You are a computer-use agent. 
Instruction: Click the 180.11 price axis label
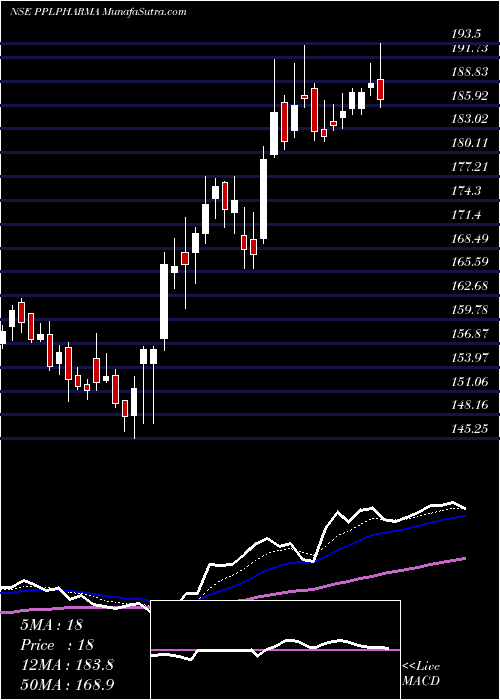[469, 143]
